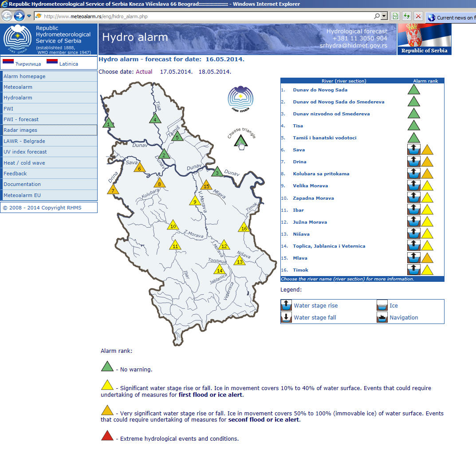Click the srhydra@hidmet.gov.rs email address

353,45
